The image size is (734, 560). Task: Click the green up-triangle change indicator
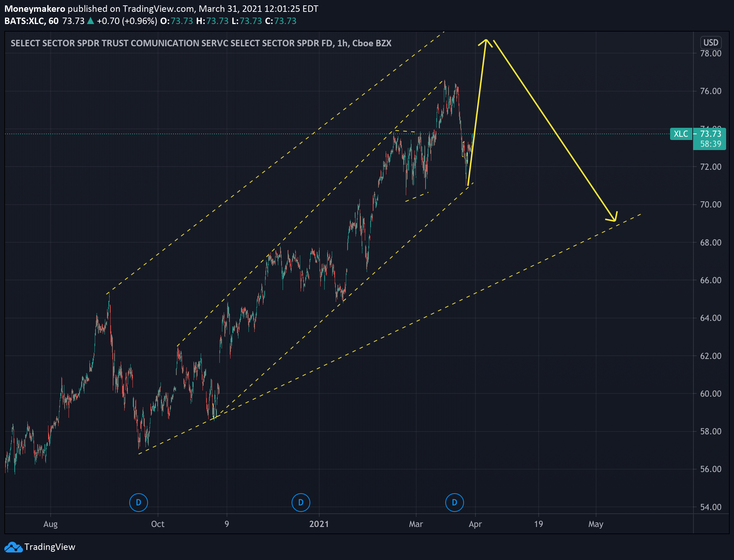(90, 21)
